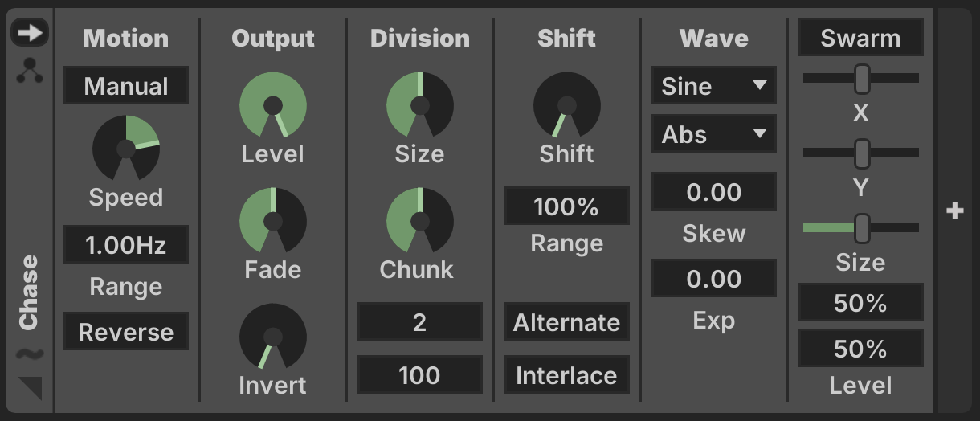980x421 pixels.
Task: Click the Speed knob
Action: point(126,149)
